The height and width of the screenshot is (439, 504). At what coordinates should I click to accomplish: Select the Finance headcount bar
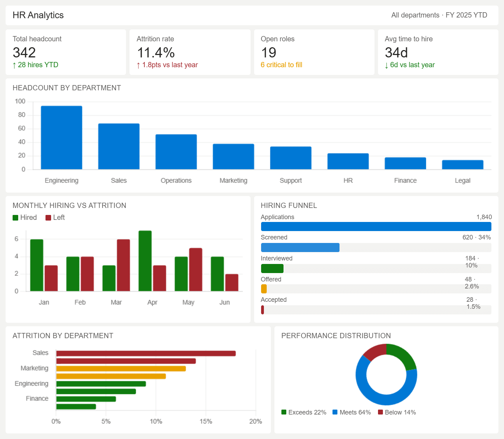[x=405, y=163]
